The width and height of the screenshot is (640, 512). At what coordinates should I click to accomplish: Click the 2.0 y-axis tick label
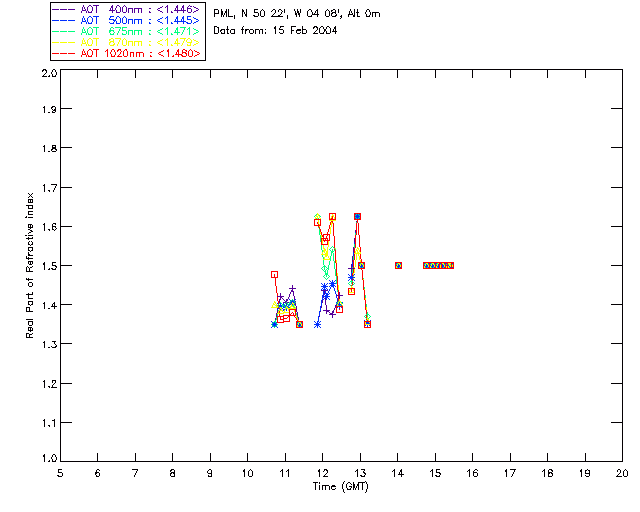[49, 73]
